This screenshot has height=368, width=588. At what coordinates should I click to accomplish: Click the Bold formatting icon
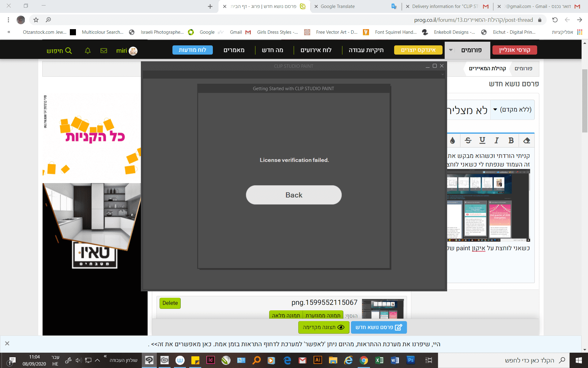[x=511, y=140]
